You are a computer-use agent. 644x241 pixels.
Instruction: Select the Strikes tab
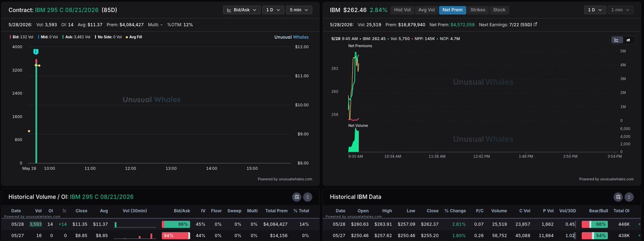[478, 10]
